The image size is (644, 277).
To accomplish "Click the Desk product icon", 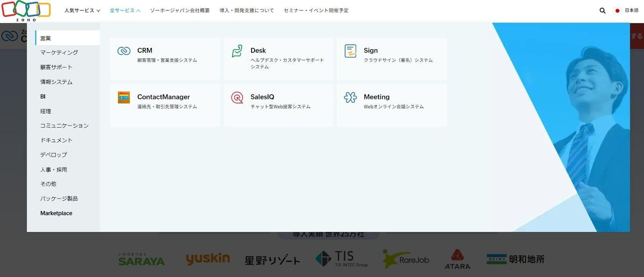I will click(237, 51).
